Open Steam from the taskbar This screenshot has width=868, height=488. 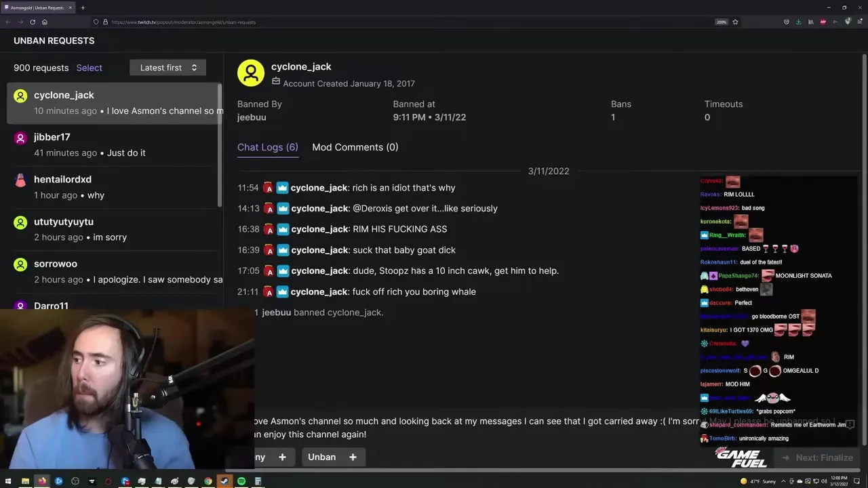click(x=224, y=481)
